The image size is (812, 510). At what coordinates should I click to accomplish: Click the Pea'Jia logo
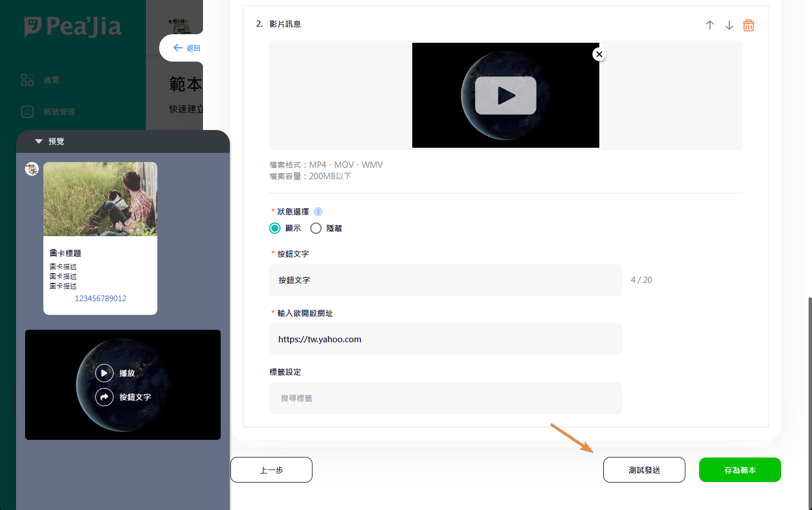coord(73,27)
